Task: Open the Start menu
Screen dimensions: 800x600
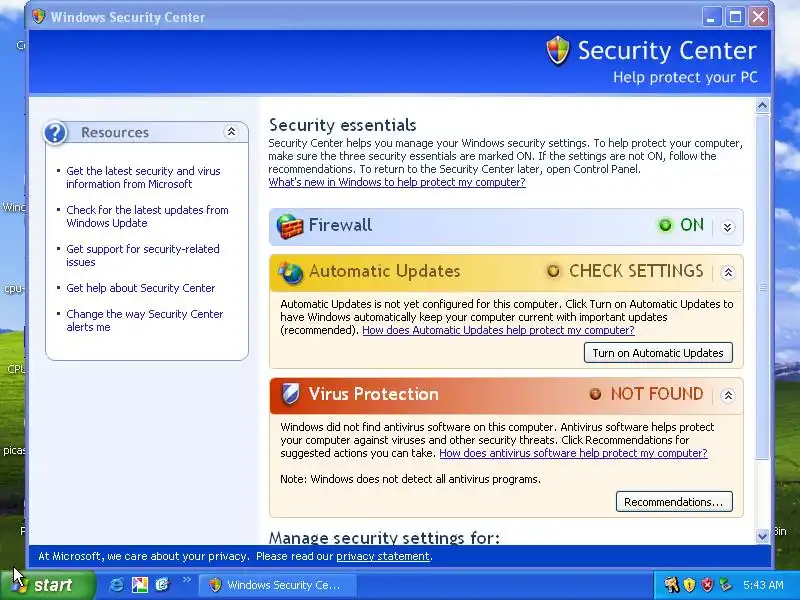Action: point(48,585)
